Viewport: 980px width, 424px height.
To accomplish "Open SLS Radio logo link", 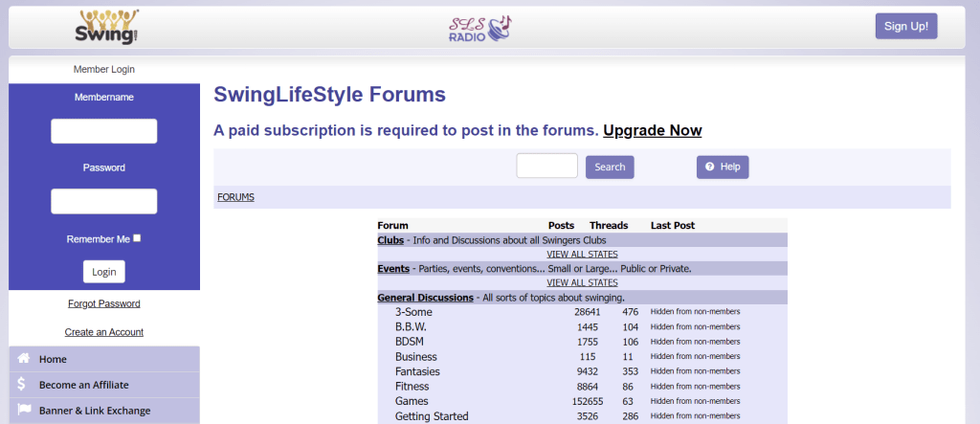I will pyautogui.click(x=480, y=28).
